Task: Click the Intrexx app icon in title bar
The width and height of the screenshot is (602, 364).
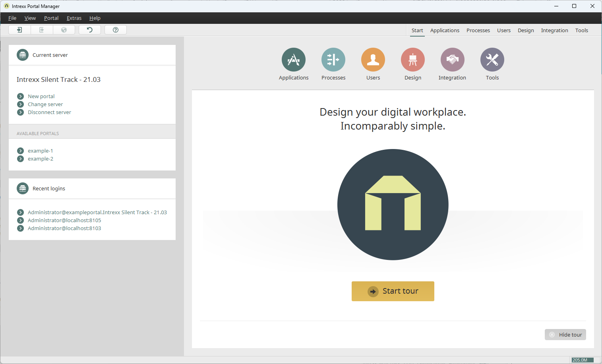Action: (x=6, y=6)
